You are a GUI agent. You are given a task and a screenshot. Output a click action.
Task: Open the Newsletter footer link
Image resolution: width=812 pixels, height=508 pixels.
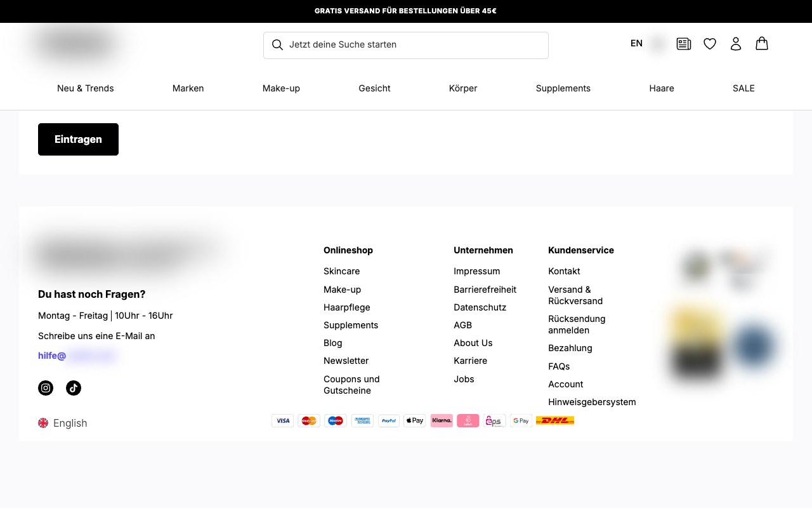tap(346, 361)
